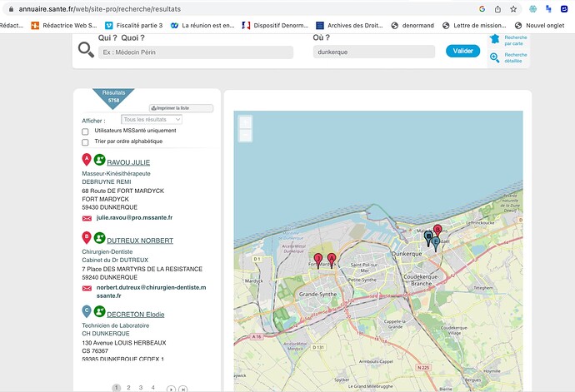Click the envelope icon beside julie.ravou email

tap(87, 218)
